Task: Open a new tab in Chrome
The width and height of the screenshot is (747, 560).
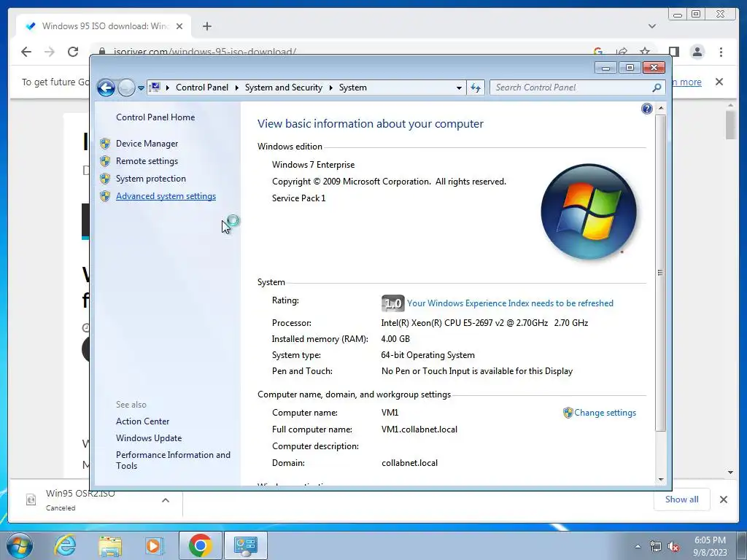Action: tap(206, 26)
